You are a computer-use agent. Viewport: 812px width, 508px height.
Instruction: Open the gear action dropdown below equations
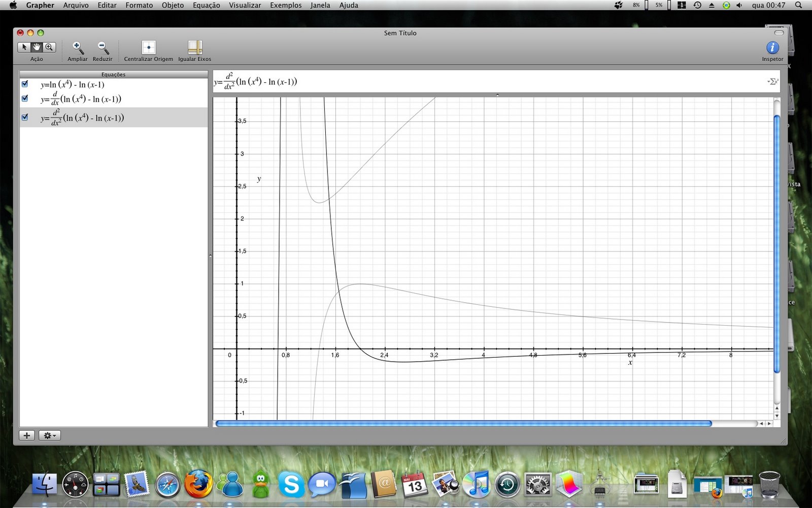[x=50, y=435]
